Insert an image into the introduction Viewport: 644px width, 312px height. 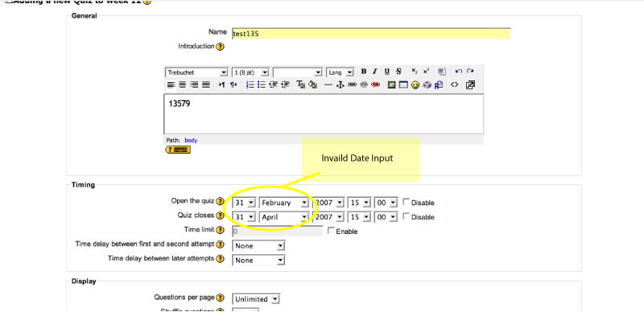tap(391, 84)
